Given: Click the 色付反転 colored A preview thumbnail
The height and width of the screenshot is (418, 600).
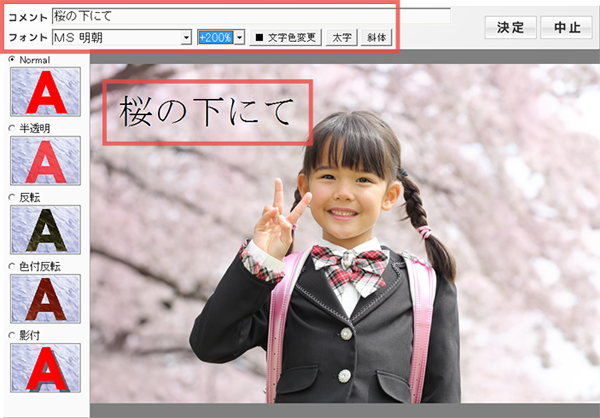Looking at the screenshot, I should (x=46, y=299).
